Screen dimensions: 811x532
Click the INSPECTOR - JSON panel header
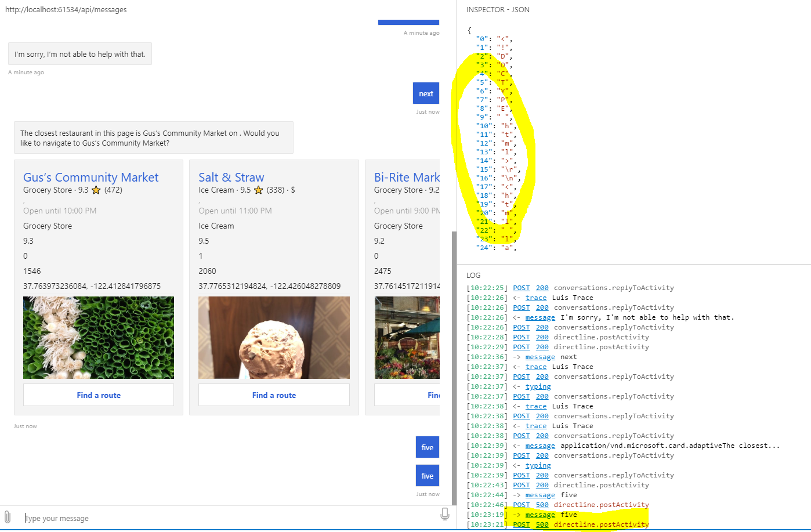pyautogui.click(x=498, y=10)
